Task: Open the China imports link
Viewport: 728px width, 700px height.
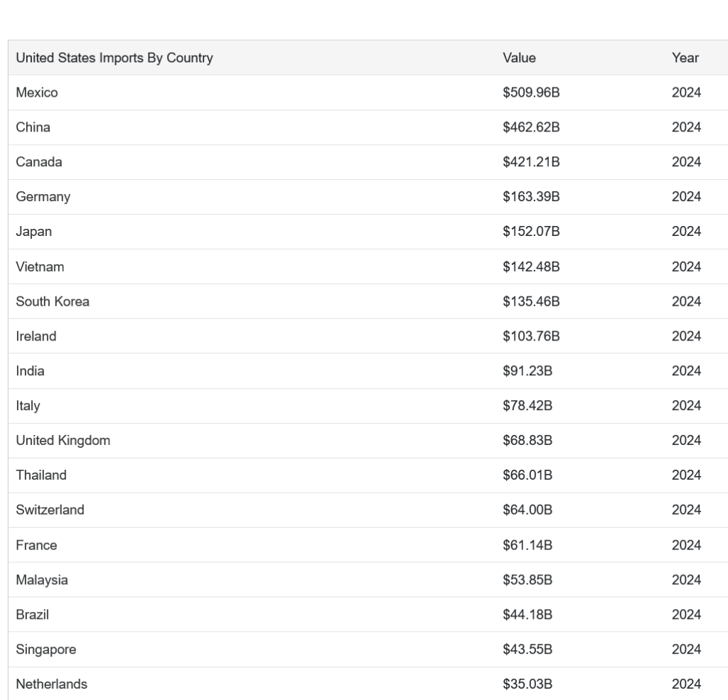Action: tap(33, 127)
